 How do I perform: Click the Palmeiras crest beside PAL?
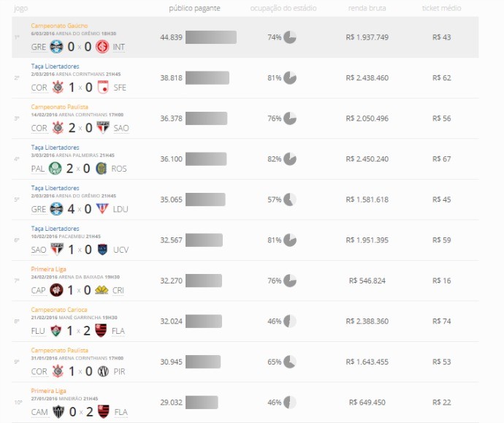tap(56, 169)
